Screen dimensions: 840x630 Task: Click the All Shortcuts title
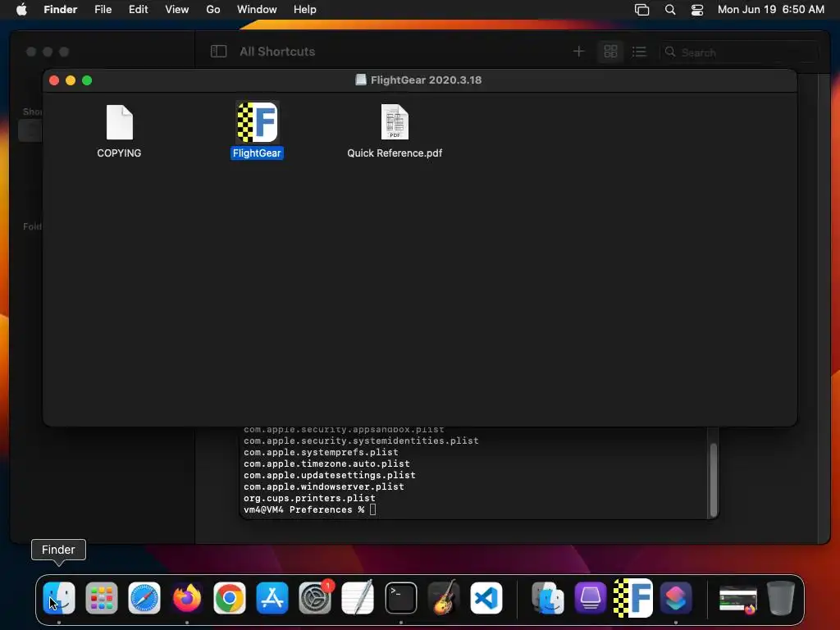tap(277, 52)
